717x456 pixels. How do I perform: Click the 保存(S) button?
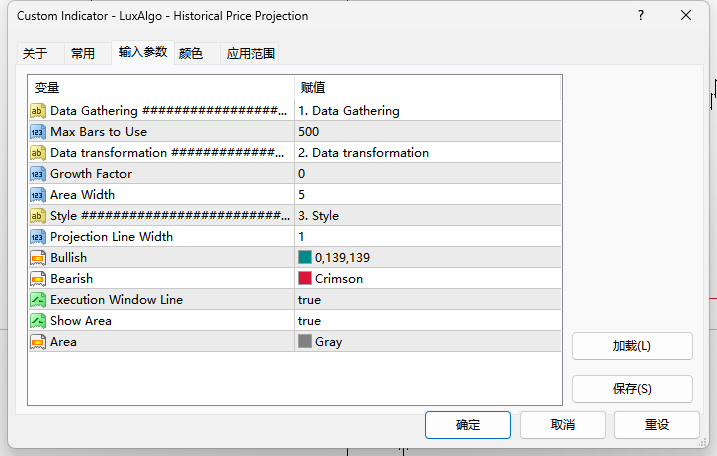[632, 389]
